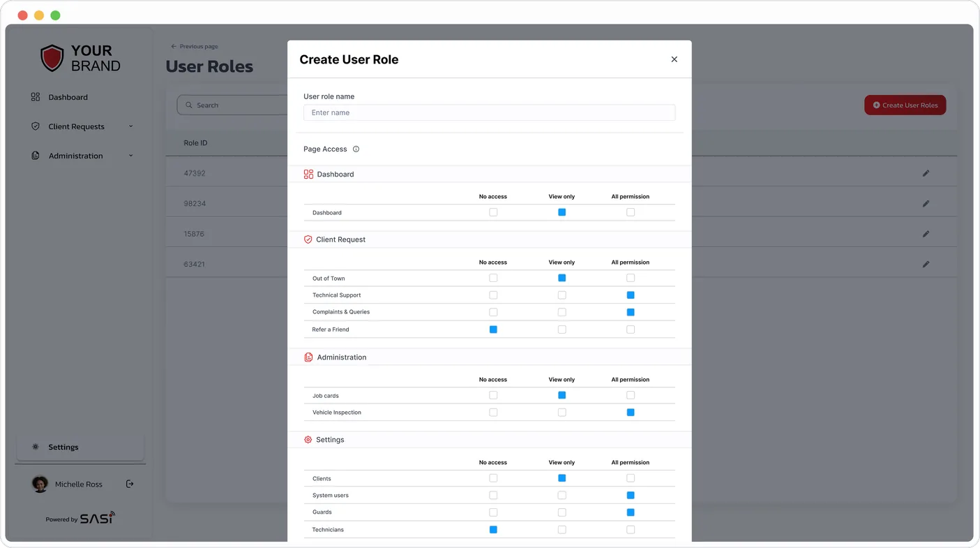The width and height of the screenshot is (980, 548).
Task: Go back via Previous page link
Action: [195, 47]
